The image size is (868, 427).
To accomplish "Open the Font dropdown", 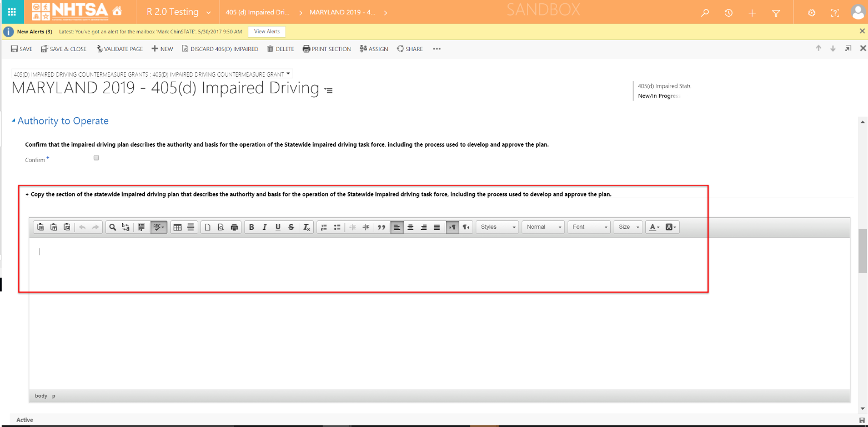I will coord(589,227).
